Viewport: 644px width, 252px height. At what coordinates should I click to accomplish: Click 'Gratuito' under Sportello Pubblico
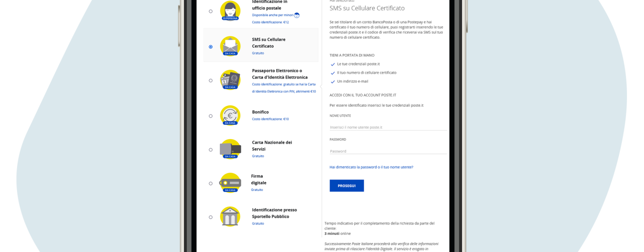coord(258,223)
